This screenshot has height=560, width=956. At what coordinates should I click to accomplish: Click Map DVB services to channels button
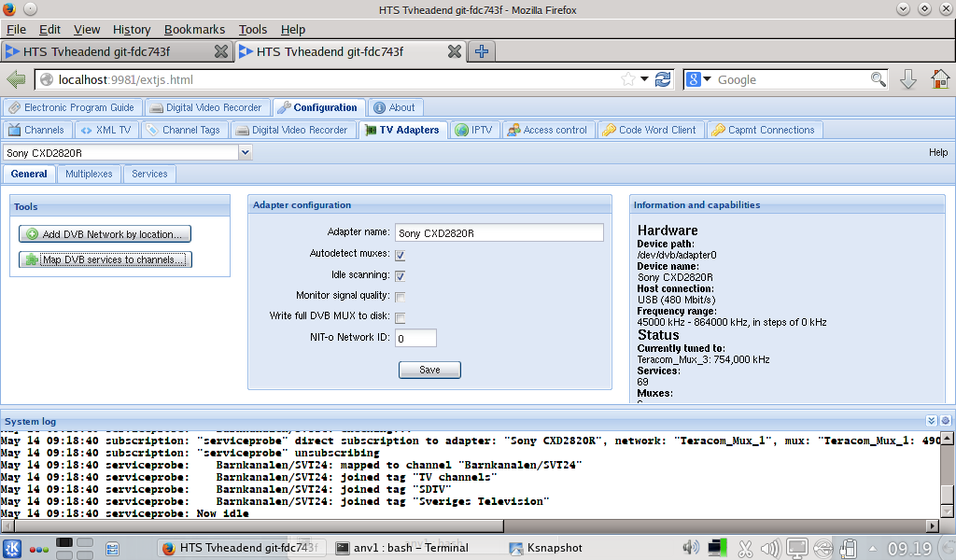click(105, 259)
